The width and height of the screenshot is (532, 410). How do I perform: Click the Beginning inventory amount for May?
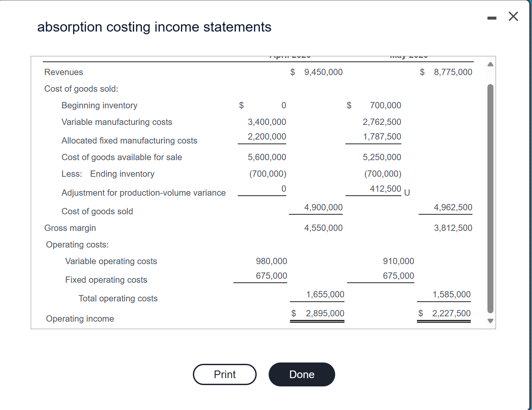pyautogui.click(x=385, y=105)
